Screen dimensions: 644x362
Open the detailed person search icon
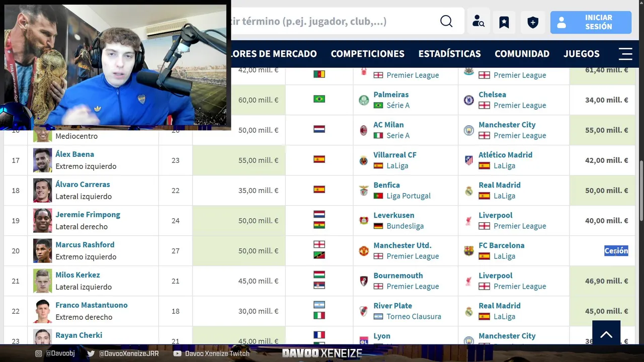click(x=478, y=22)
